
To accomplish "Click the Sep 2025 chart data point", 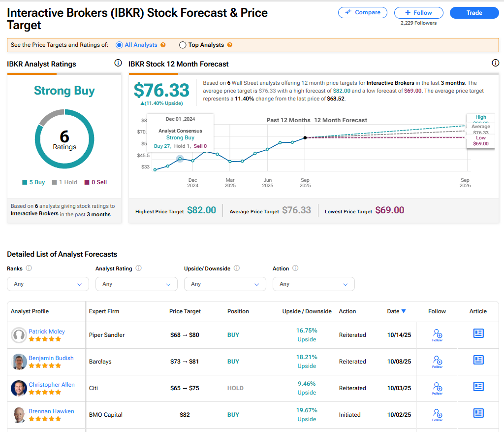I will (x=305, y=138).
